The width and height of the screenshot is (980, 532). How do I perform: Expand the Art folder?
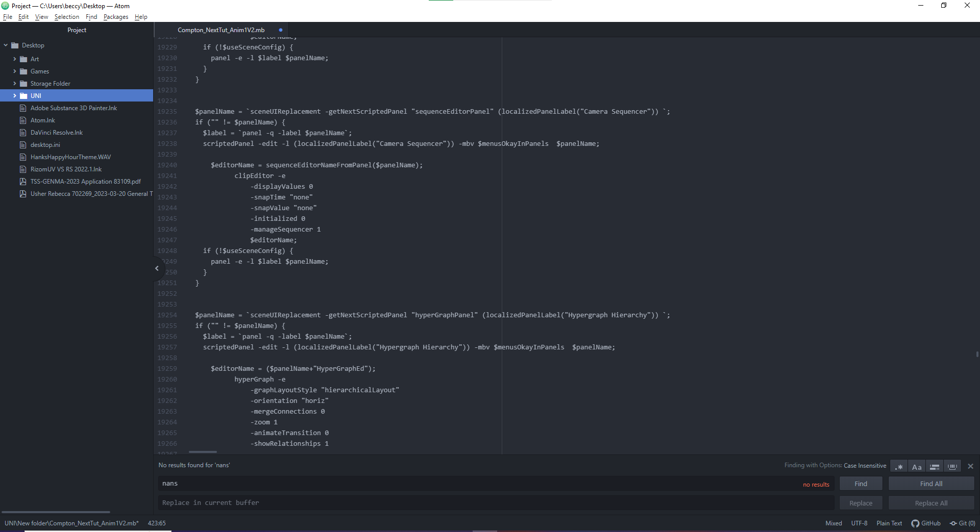15,59
